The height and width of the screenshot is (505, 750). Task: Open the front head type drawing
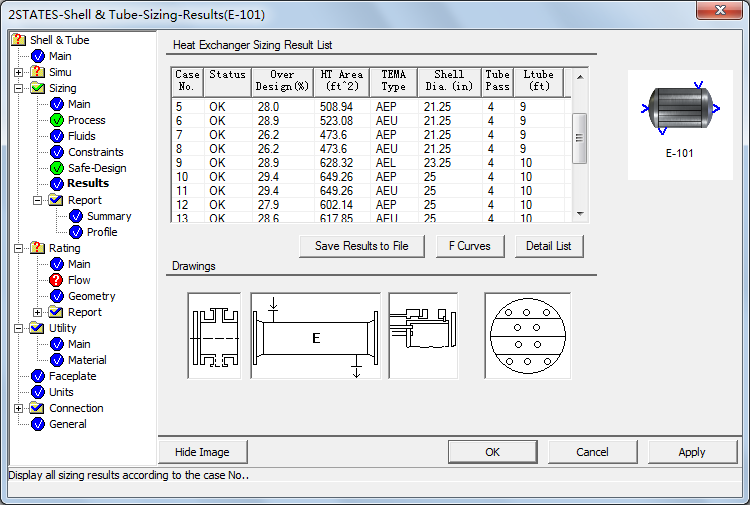pos(214,336)
